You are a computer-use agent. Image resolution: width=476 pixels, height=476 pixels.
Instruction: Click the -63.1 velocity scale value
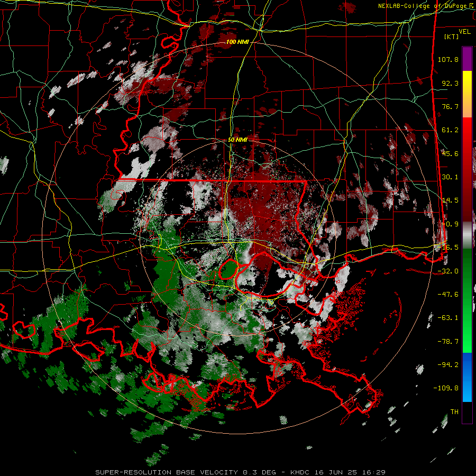[448, 318]
